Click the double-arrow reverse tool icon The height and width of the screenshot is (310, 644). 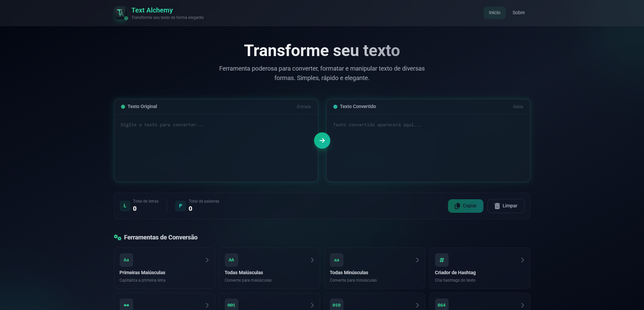[126, 305]
